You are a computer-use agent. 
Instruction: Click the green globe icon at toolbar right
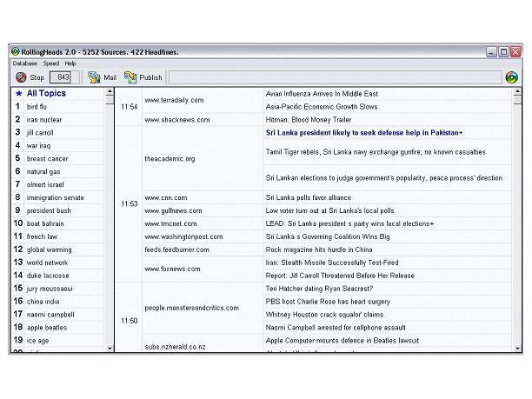click(512, 77)
